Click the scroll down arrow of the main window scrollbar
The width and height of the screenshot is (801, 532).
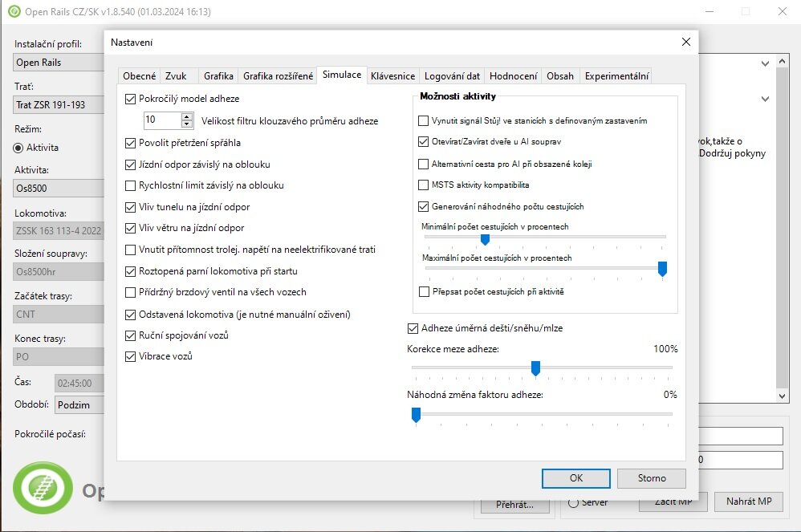(x=782, y=396)
